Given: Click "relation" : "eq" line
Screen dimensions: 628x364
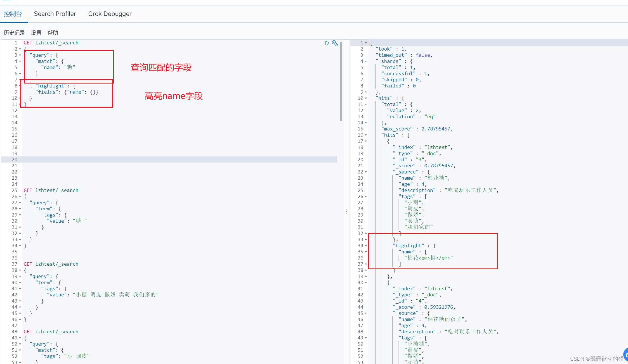Looking at the screenshot, I should point(411,116).
